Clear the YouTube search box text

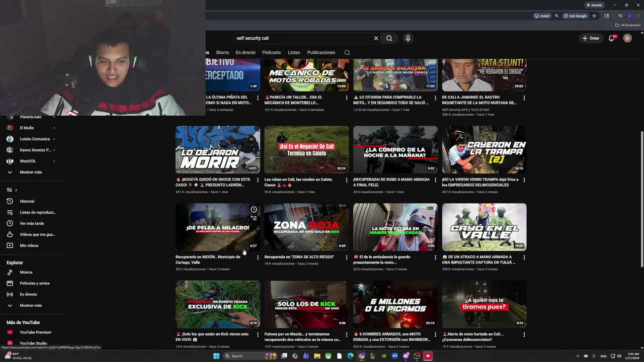[376, 38]
